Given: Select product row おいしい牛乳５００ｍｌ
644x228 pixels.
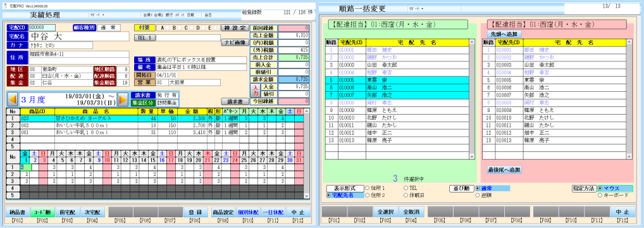Looking at the screenshot, I should point(154,125).
